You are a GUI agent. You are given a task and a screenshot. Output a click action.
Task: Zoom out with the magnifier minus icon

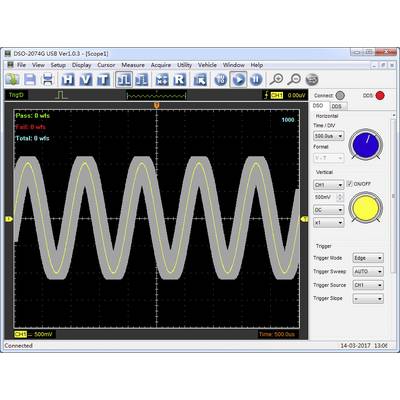[294, 79]
